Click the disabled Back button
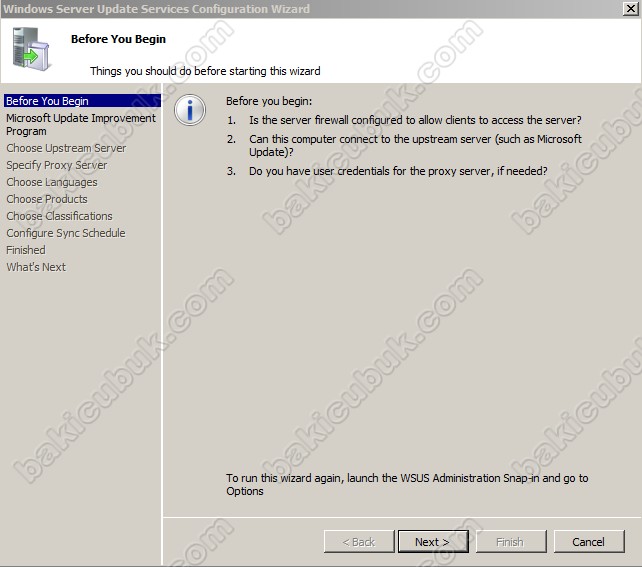This screenshot has height=567, width=642. [x=359, y=542]
